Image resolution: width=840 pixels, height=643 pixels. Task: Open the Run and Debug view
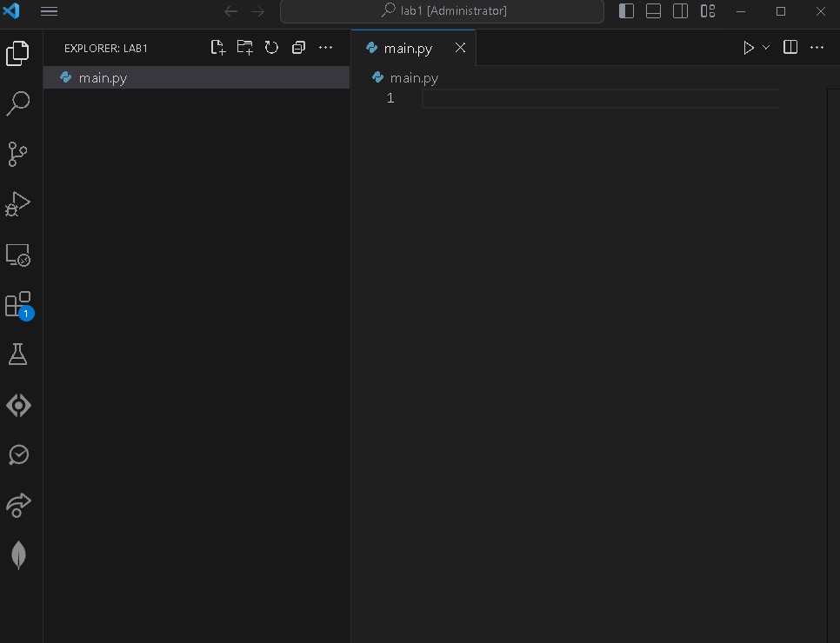coord(18,204)
